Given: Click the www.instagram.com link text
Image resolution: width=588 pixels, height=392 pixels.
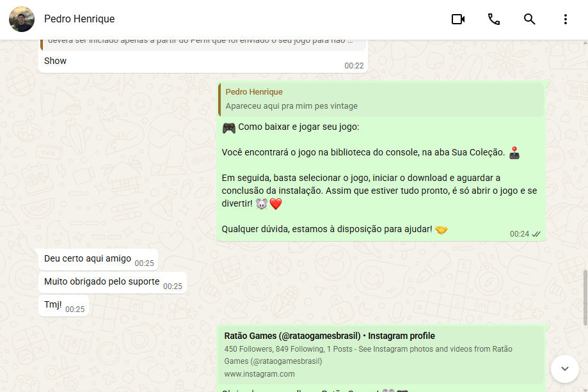Looking at the screenshot, I should 260,374.
